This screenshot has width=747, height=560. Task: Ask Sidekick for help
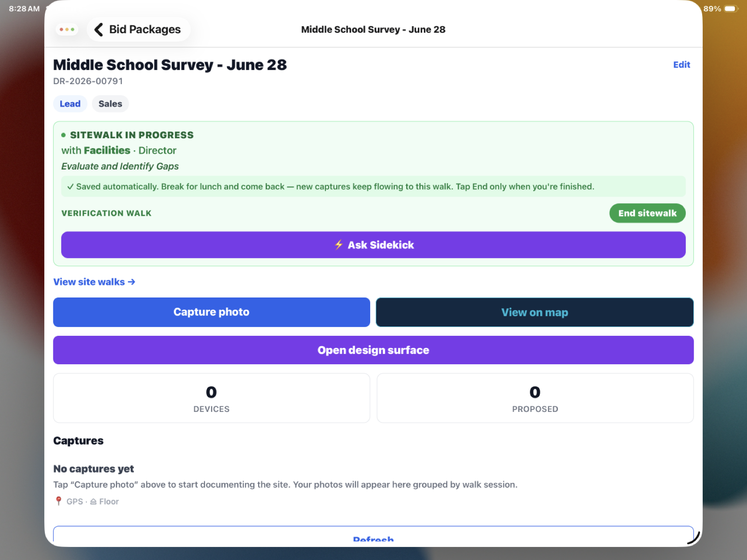pos(373,245)
